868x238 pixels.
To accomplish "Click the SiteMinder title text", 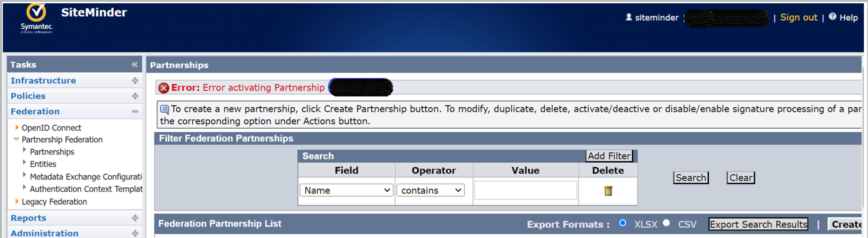I will pyautogui.click(x=94, y=12).
